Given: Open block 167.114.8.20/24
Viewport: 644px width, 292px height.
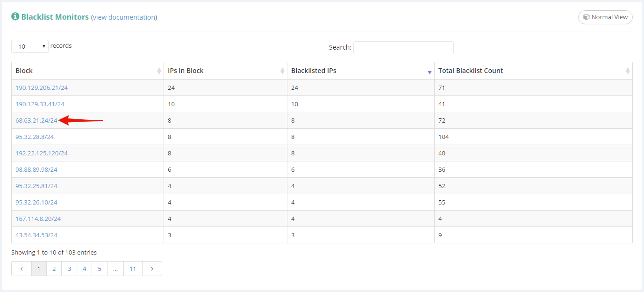Looking at the screenshot, I should 38,219.
